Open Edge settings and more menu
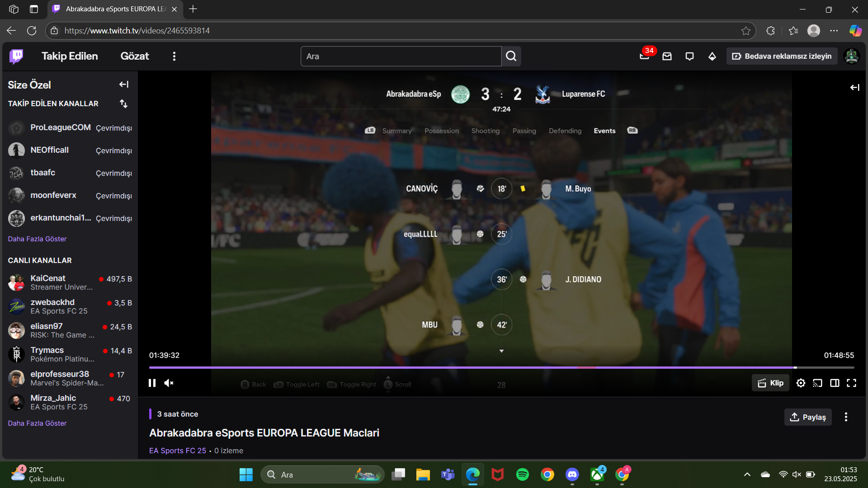Screen dimensions: 868x488 [834, 30]
